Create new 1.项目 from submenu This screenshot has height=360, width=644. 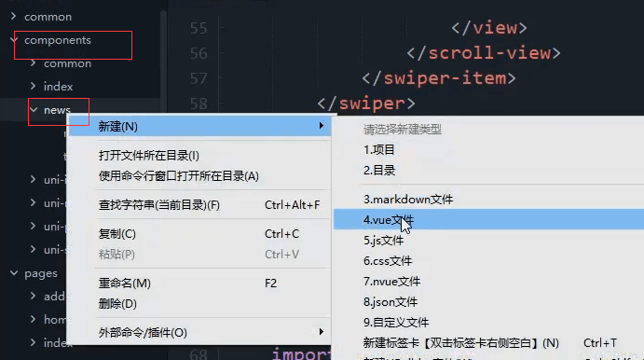tap(378, 149)
